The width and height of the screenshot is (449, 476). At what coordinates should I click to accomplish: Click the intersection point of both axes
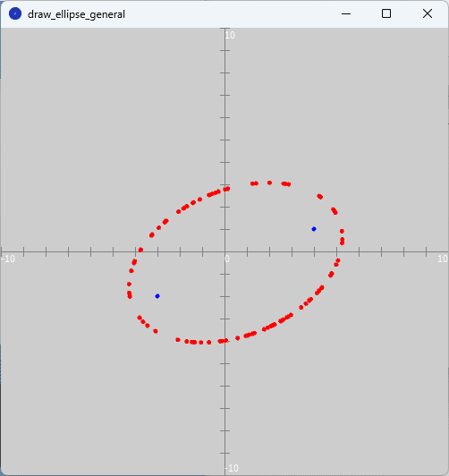coord(224,251)
